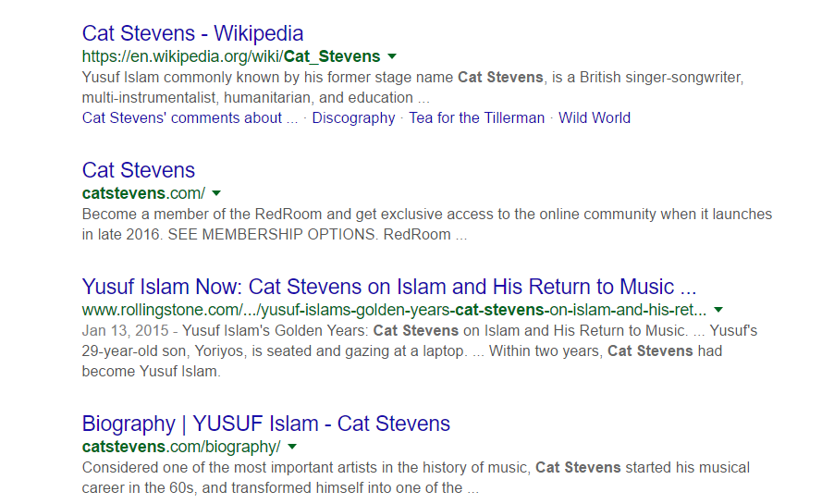Click the biography snippet about musical career
This screenshot has width=834, height=504.
[415, 477]
